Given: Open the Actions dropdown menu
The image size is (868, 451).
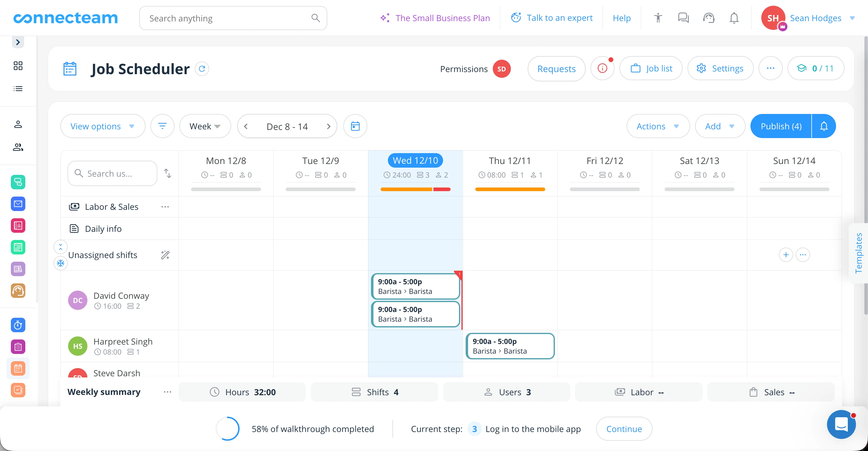Looking at the screenshot, I should (x=657, y=126).
